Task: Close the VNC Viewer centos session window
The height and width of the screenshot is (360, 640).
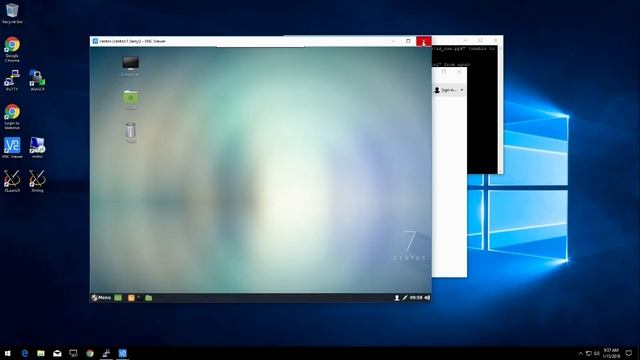Action: [x=424, y=41]
